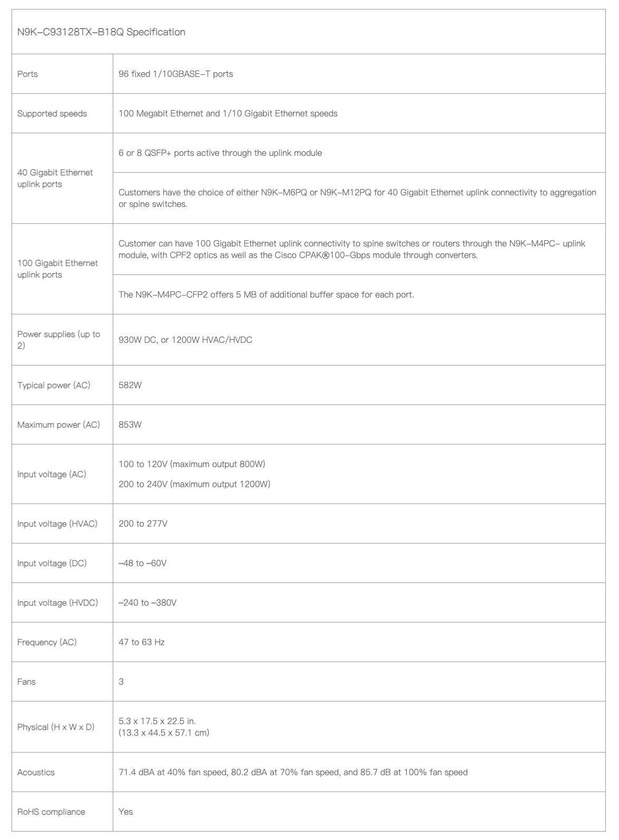The height and width of the screenshot is (840, 619).
Task: Click the N9K-C93128TX-B18Q Specification table title
Action: 101,32
